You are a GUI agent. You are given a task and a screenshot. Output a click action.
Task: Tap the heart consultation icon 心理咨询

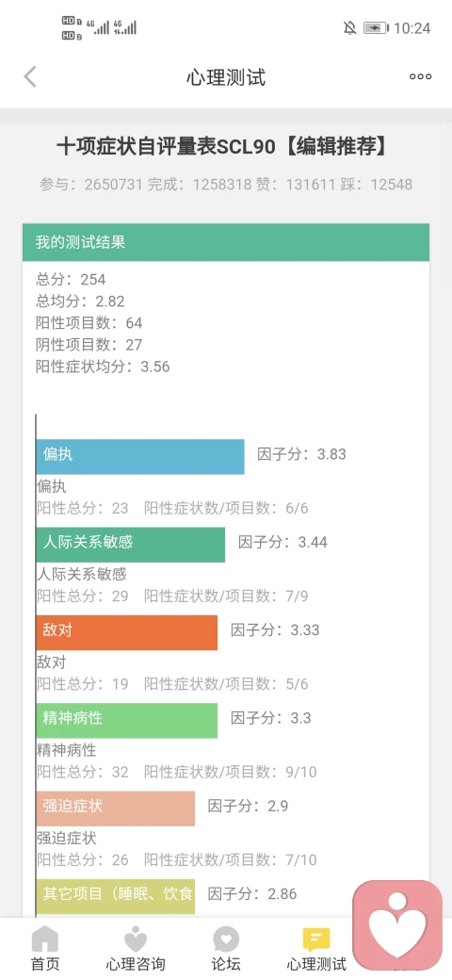(136, 939)
